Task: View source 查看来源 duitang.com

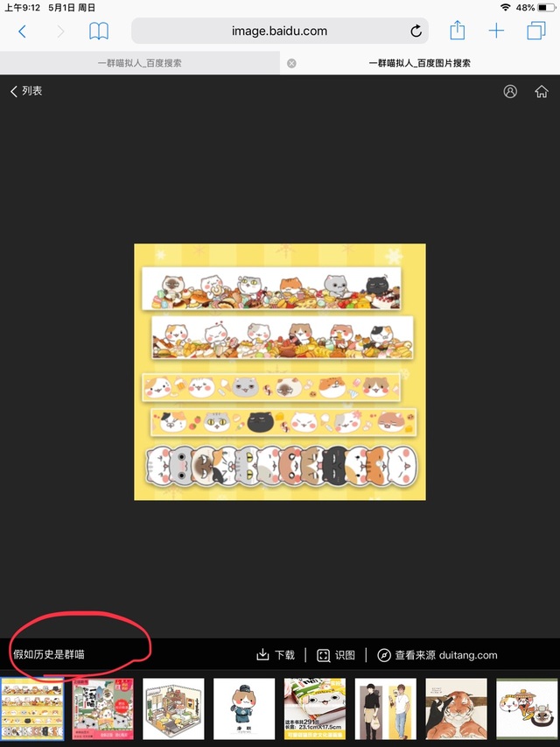Action: pos(437,655)
